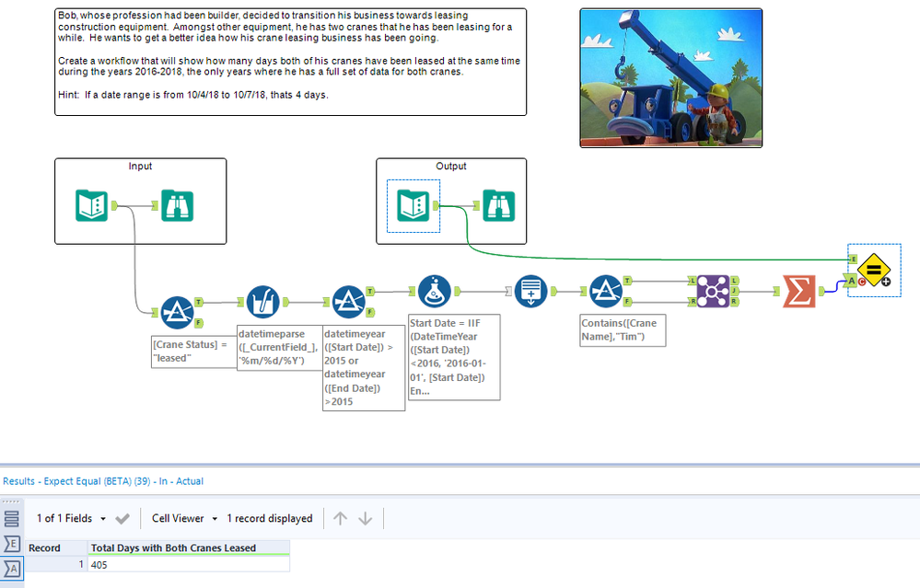Toggle the Actual values view in Results pane
920x588 pixels.
(x=12, y=568)
